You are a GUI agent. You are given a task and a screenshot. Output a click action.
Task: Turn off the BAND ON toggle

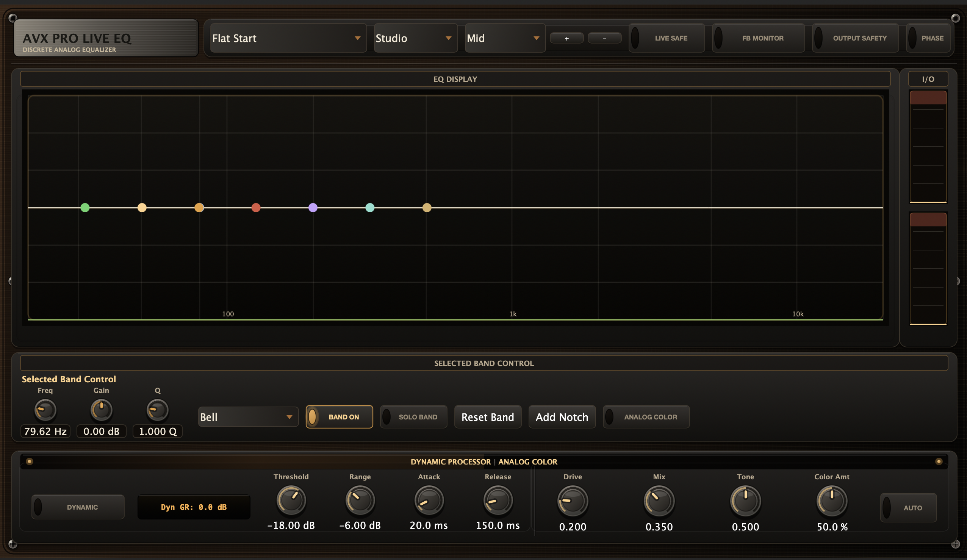pyautogui.click(x=339, y=417)
